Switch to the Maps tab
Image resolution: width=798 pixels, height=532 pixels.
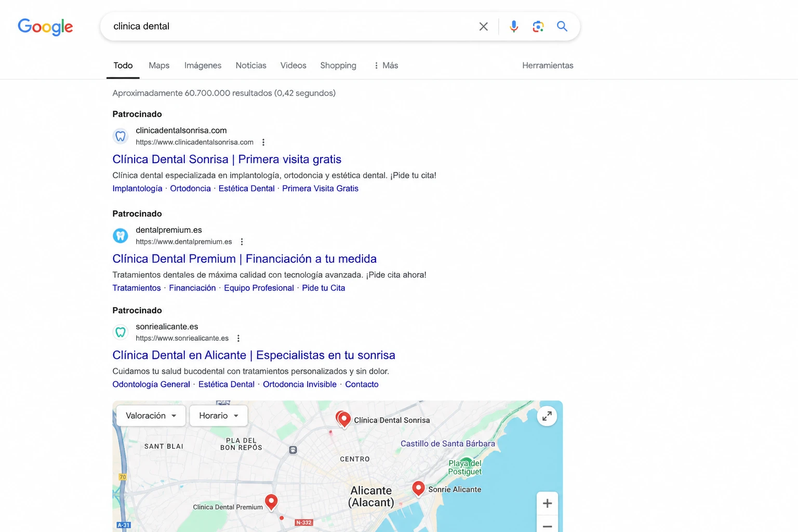(x=159, y=65)
